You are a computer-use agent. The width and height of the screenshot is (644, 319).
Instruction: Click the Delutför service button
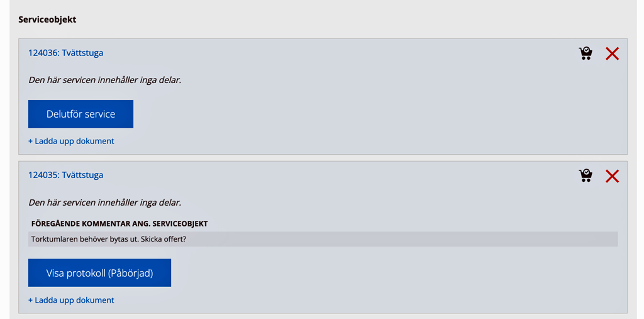80,114
